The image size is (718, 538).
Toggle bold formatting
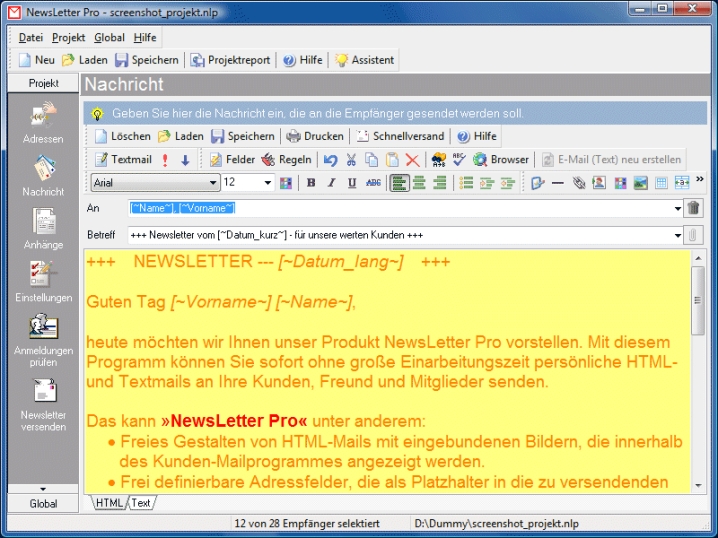pyautogui.click(x=311, y=183)
